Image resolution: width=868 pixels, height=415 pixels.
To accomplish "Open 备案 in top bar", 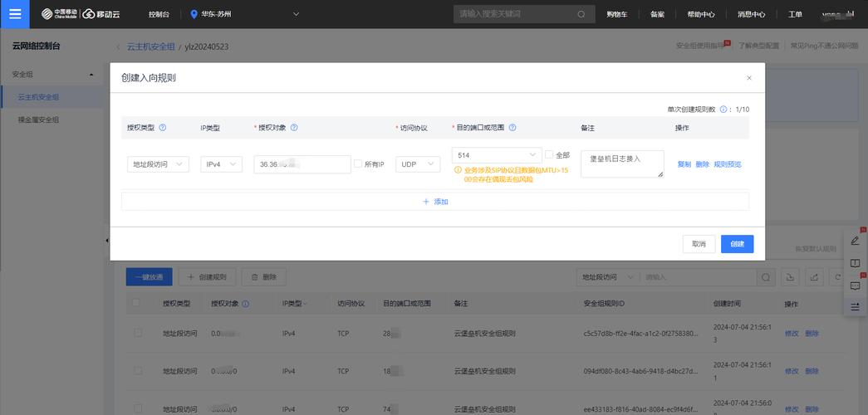I will tap(657, 14).
